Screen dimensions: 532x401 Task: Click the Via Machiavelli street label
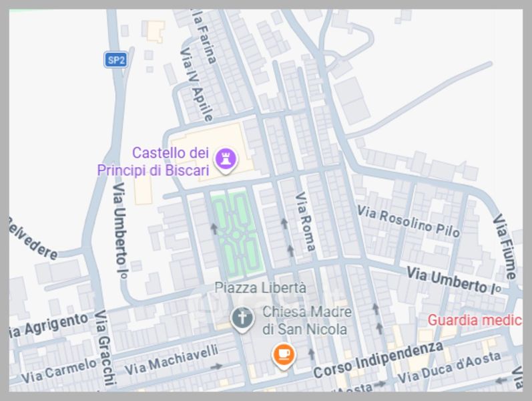pyautogui.click(x=172, y=360)
